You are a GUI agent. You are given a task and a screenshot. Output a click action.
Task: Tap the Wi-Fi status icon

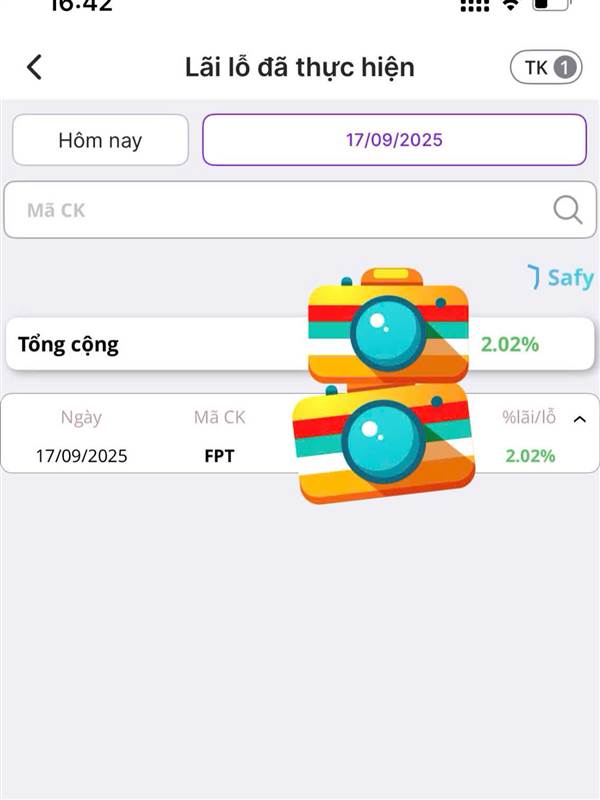tap(510, 6)
